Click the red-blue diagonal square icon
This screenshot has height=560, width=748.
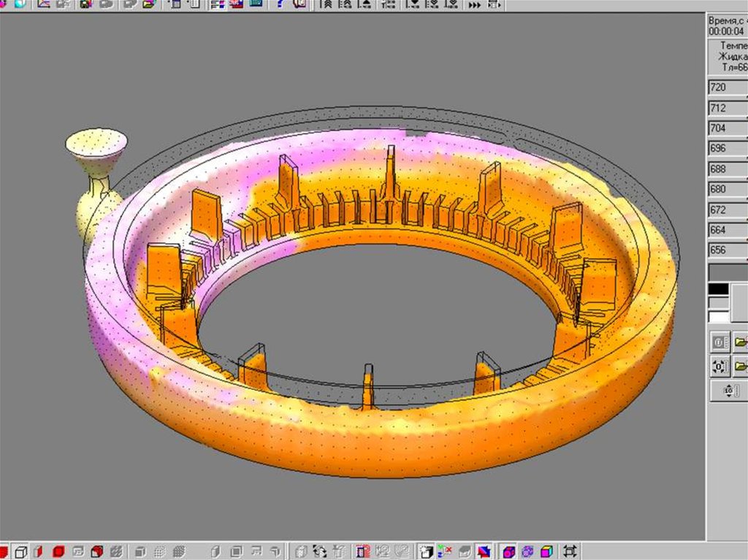pyautogui.click(x=484, y=551)
